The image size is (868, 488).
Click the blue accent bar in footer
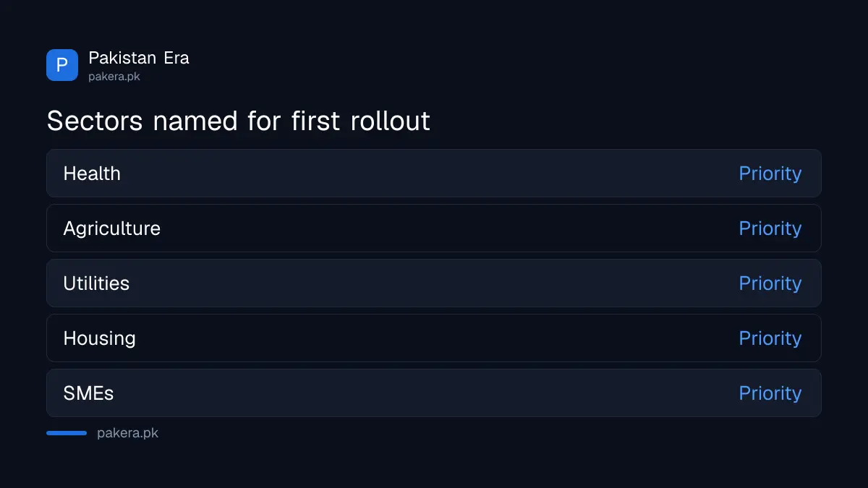[67, 433]
